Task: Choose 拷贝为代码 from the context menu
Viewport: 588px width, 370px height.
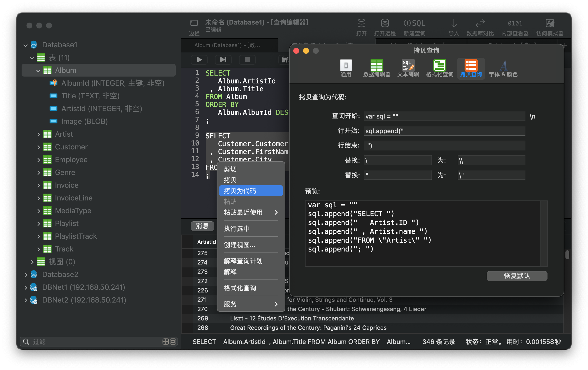Action: click(x=251, y=191)
